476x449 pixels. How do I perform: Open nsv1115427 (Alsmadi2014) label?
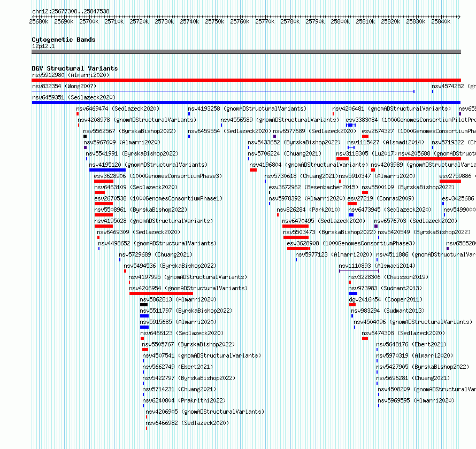(x=386, y=142)
